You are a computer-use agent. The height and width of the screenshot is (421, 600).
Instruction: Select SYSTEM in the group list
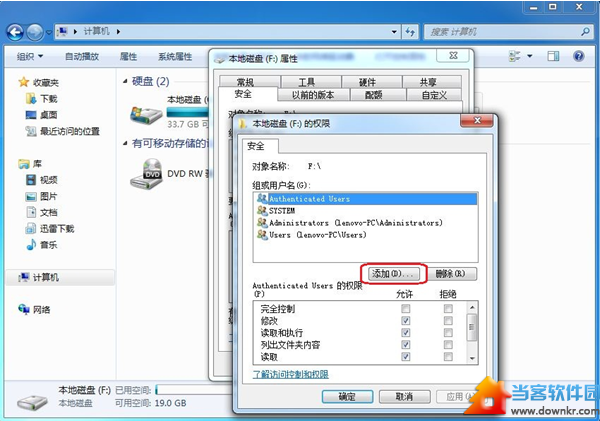(366, 210)
